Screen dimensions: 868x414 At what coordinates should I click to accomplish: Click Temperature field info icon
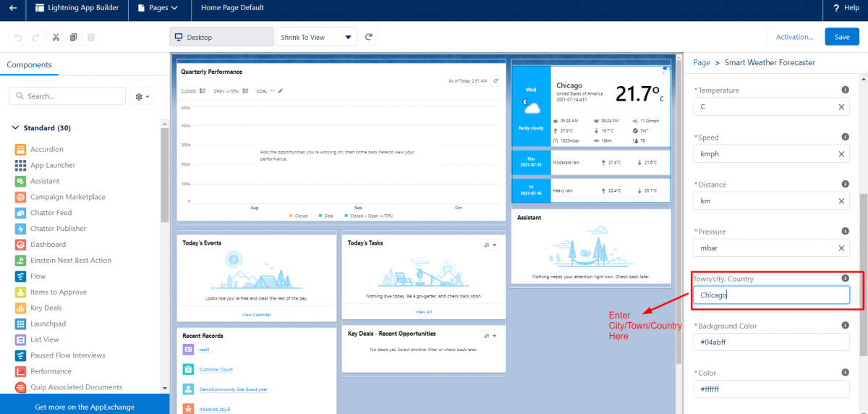point(845,90)
